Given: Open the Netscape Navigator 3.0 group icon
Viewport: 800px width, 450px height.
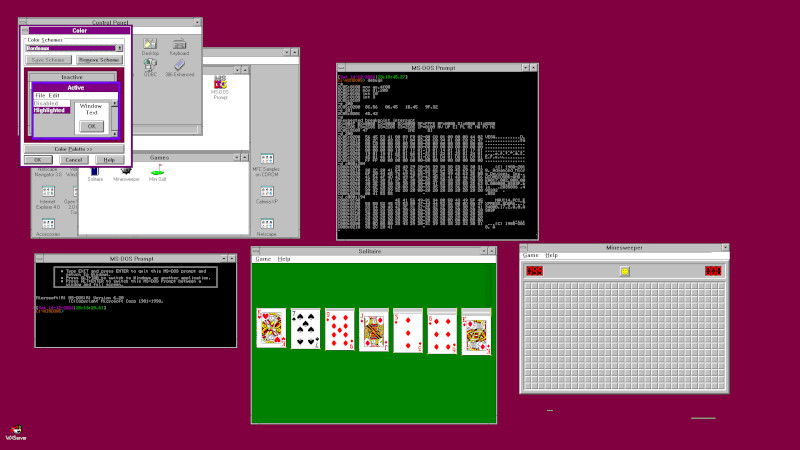Looking at the screenshot, I should (48, 172).
